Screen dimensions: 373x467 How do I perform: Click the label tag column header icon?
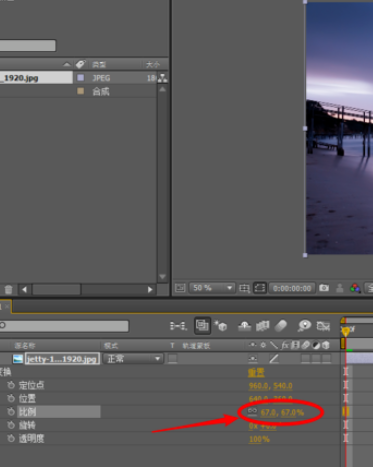pyautogui.click(x=80, y=64)
